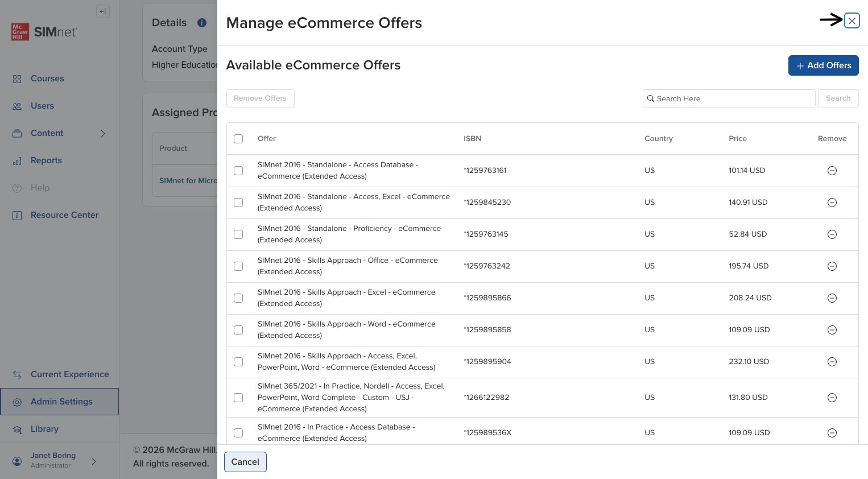
Task: Toggle the select-all checkbox in table header
Action: click(x=238, y=139)
